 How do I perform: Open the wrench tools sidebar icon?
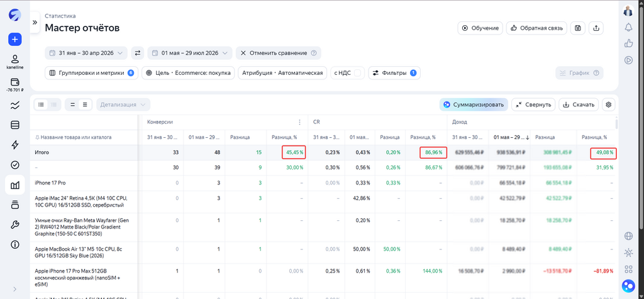(15, 225)
